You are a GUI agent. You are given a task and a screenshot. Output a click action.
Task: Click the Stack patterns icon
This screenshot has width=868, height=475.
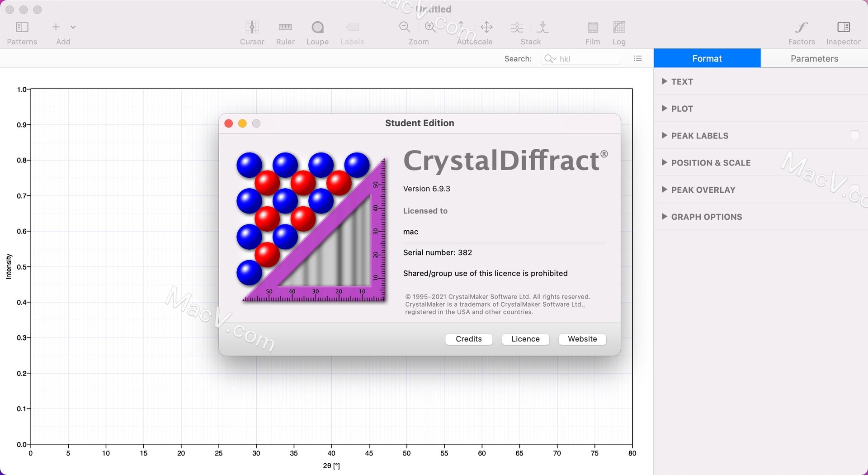click(x=517, y=27)
